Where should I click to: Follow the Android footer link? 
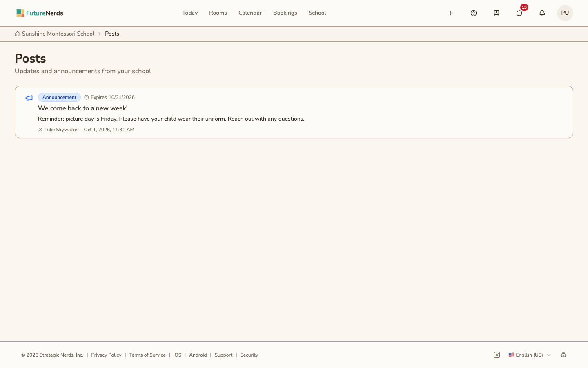click(x=198, y=355)
